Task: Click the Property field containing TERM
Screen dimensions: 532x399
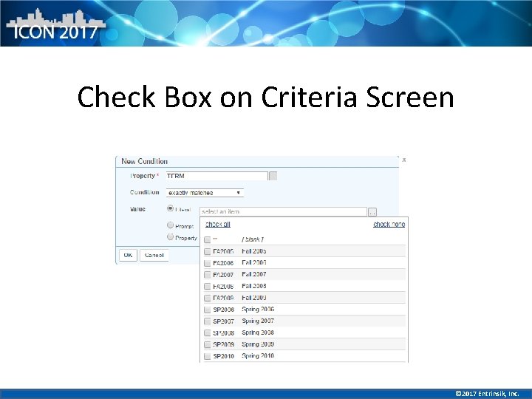Action: (x=216, y=176)
